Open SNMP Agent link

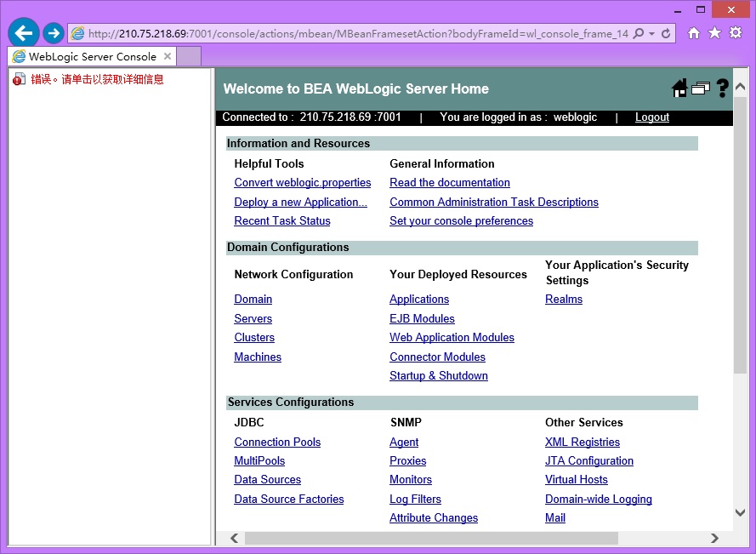point(404,443)
